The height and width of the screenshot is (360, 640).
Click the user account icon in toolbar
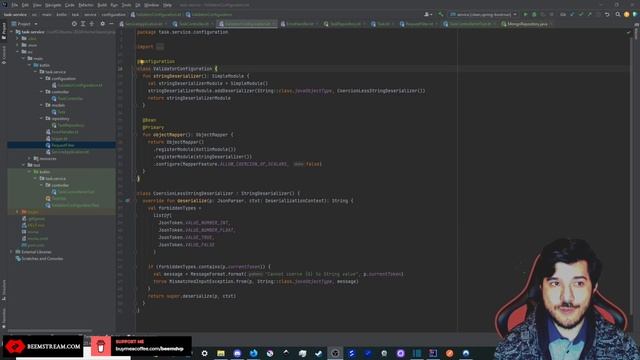click(x=427, y=14)
